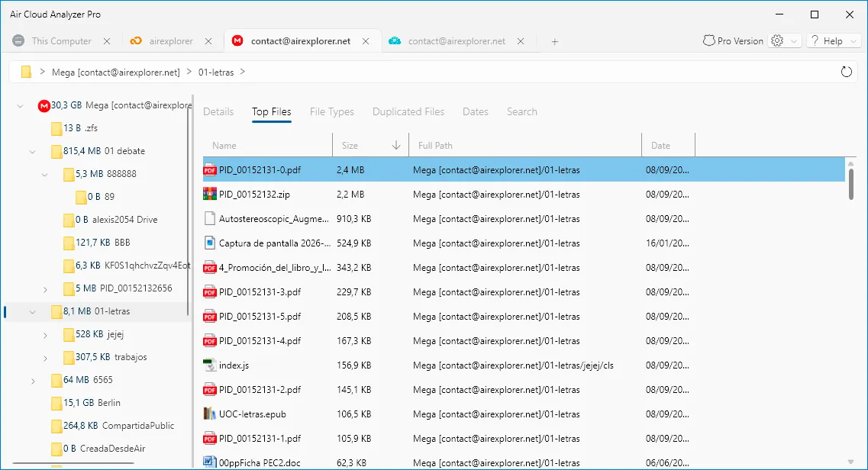This screenshot has height=470, width=868.
Task: Expand the jejej folder node
Action: point(45,334)
